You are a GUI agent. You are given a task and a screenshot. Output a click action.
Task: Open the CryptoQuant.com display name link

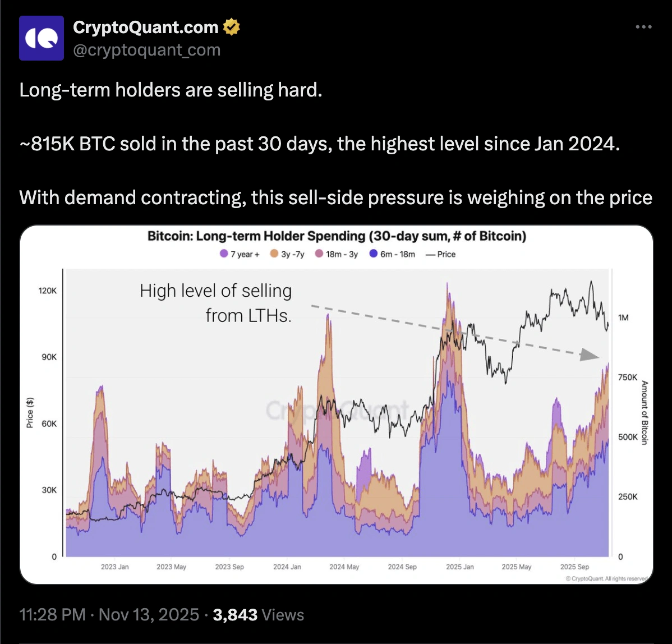[145, 26]
